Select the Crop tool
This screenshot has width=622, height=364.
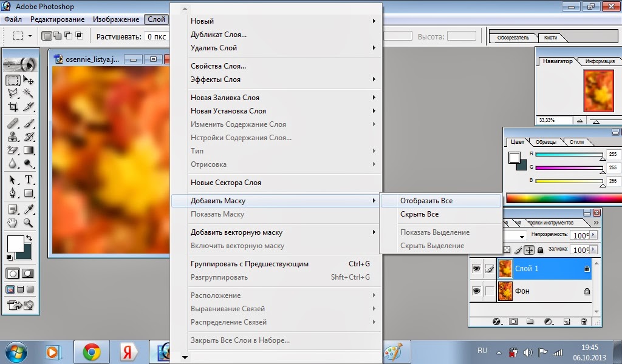(x=13, y=107)
